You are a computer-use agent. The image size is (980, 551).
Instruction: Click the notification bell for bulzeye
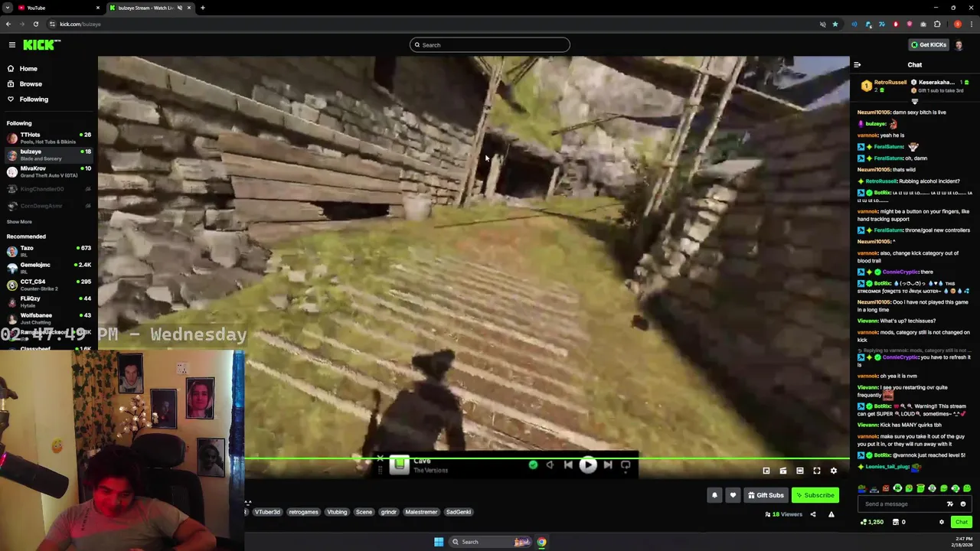point(714,495)
